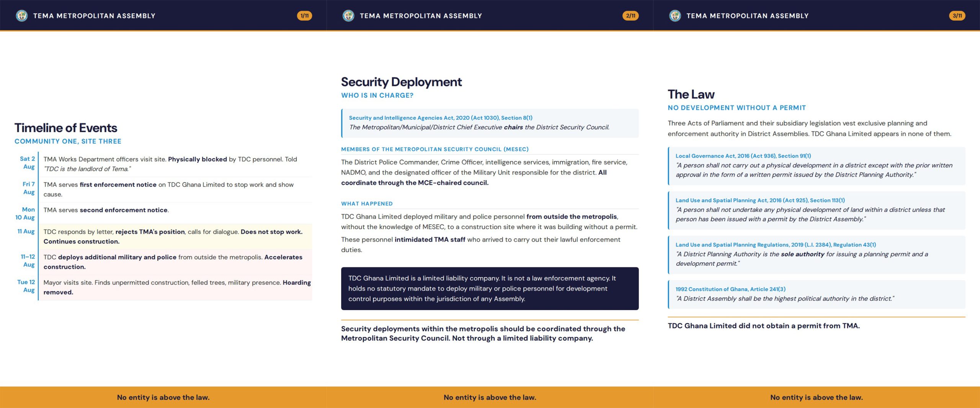The height and width of the screenshot is (408, 980).
Task: Open 1992 Constitution Article 241(3) citation
Action: (x=730, y=289)
